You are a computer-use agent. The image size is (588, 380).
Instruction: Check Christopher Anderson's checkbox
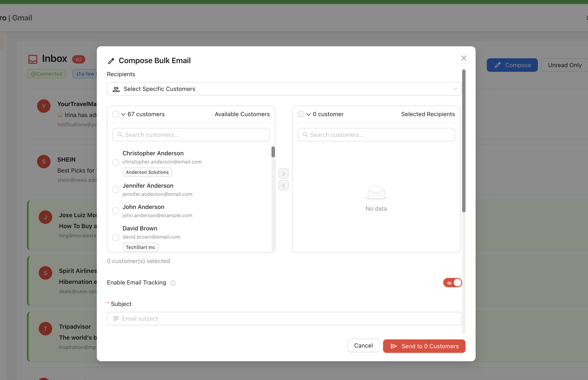pyautogui.click(x=116, y=163)
